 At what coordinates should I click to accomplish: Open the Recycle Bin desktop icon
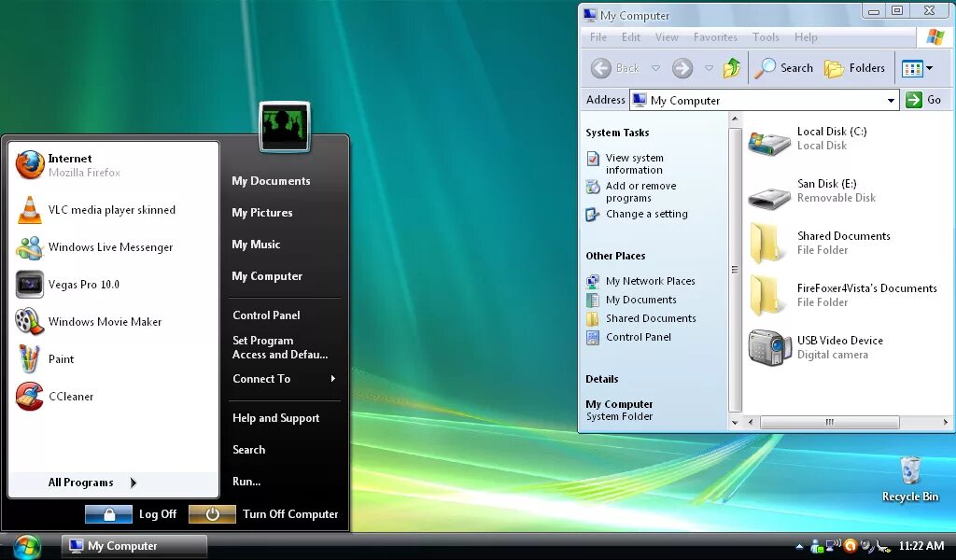(x=909, y=479)
